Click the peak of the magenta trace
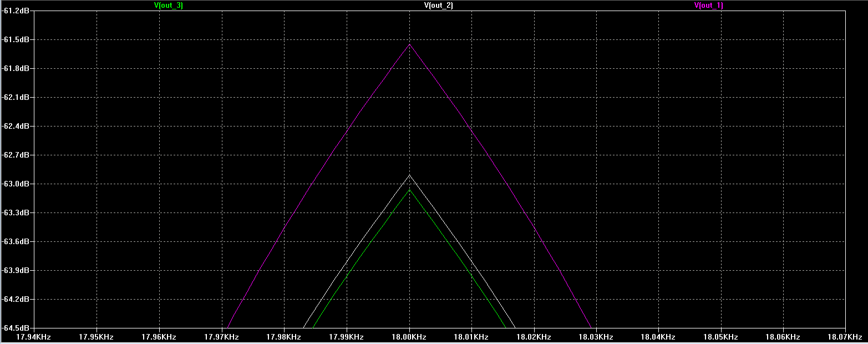Screen dimensions: 868x344 point(410,44)
